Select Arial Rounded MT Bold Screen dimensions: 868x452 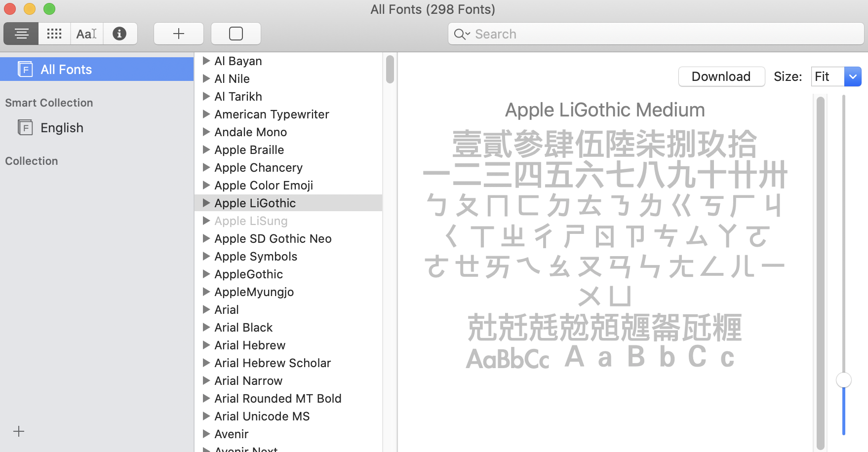pos(278,398)
